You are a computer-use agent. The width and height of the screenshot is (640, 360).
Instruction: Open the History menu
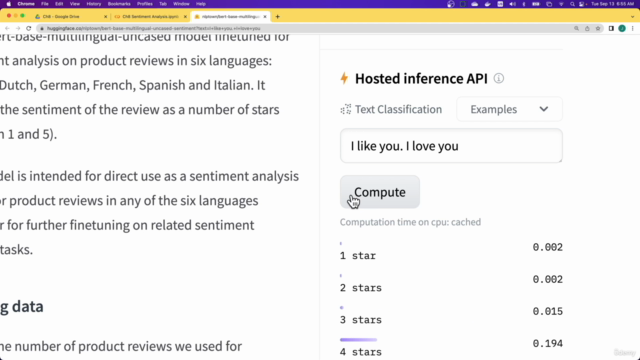(x=93, y=4)
